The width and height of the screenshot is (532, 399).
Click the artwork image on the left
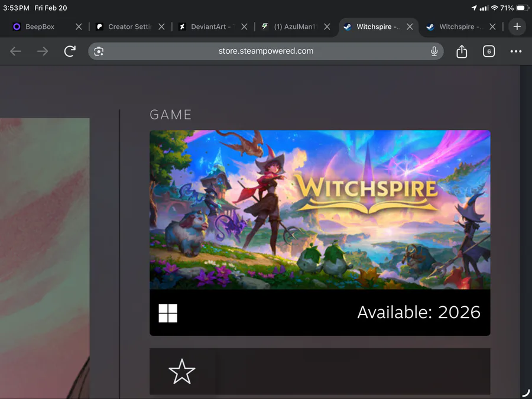45,258
